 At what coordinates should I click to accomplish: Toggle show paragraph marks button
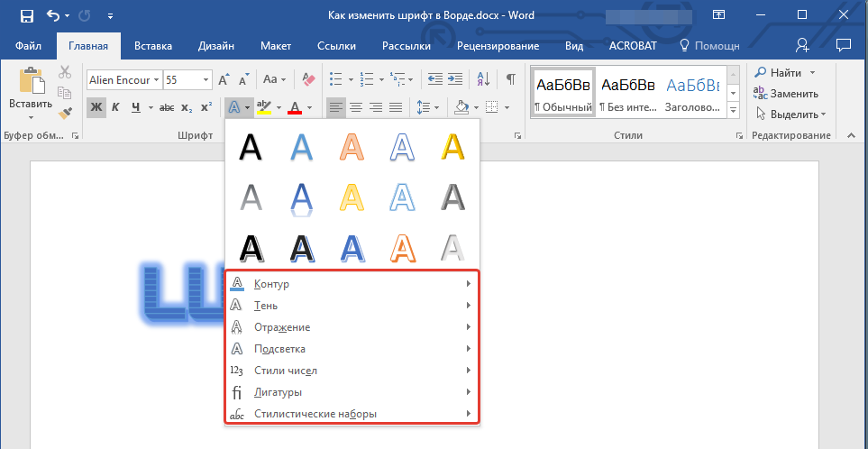point(510,79)
